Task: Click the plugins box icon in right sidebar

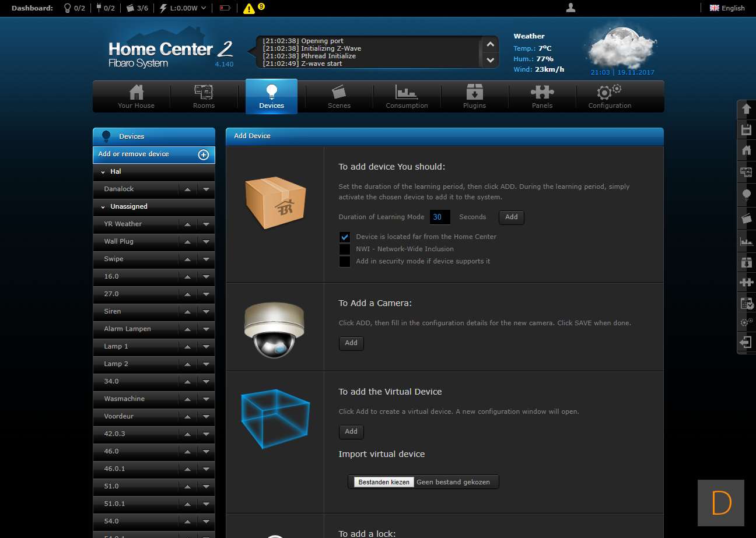Action: (746, 262)
